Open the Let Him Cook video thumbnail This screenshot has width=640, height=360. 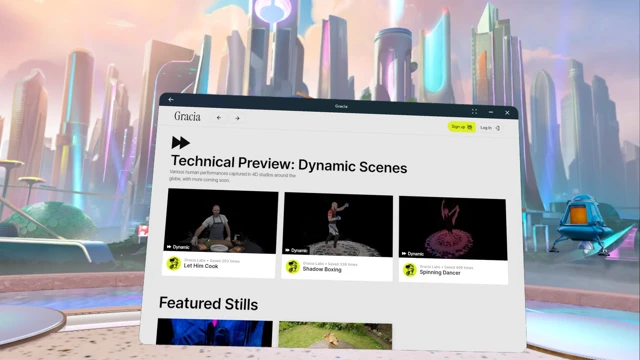tap(221, 221)
